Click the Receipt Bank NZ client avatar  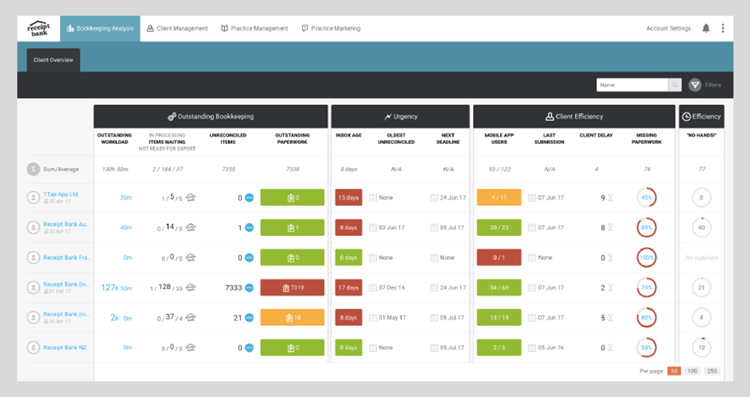click(x=33, y=348)
